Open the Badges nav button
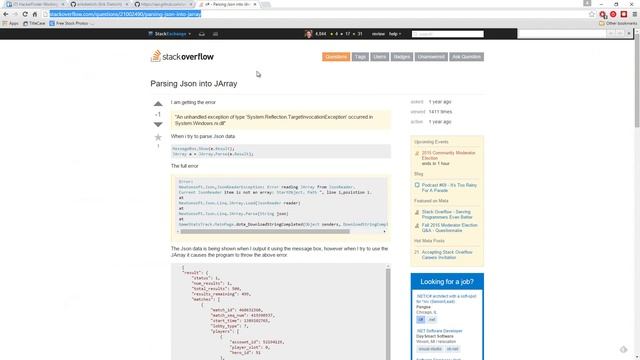The image size is (640, 360). click(x=402, y=57)
